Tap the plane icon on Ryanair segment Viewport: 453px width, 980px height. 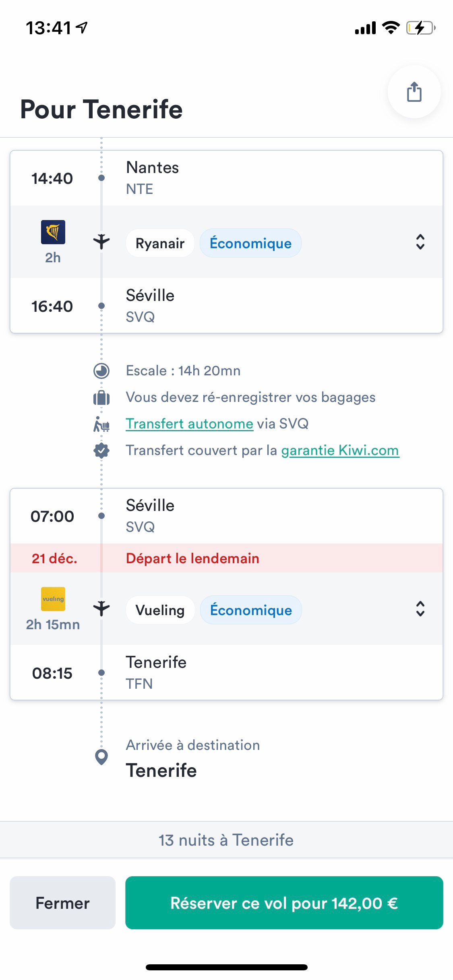tap(101, 242)
